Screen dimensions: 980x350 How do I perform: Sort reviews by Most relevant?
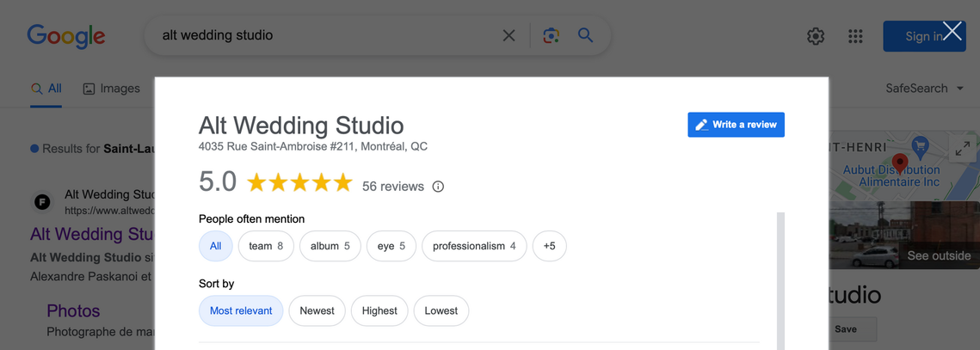[241, 310]
